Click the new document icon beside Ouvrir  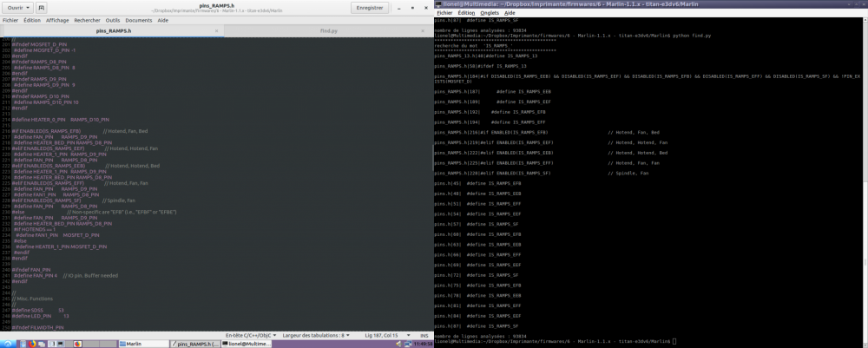pos(42,8)
